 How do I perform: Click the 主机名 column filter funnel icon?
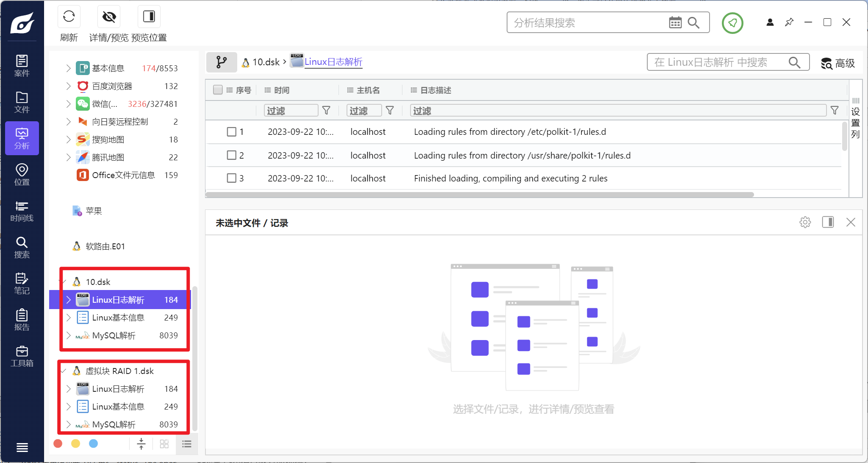(390, 110)
